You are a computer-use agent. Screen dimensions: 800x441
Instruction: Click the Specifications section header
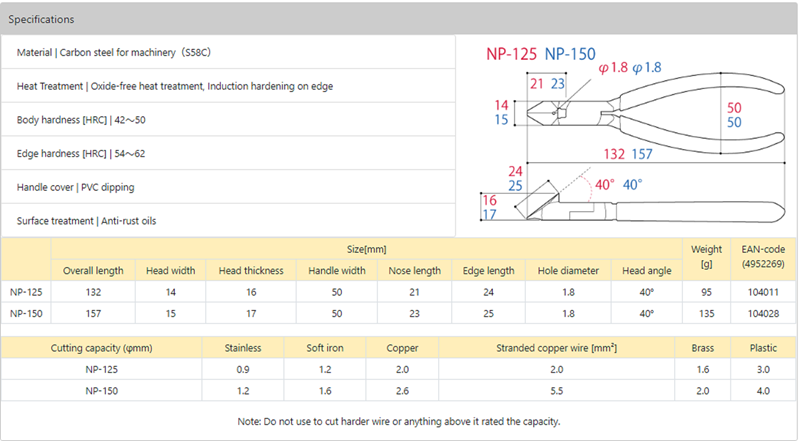[40, 19]
